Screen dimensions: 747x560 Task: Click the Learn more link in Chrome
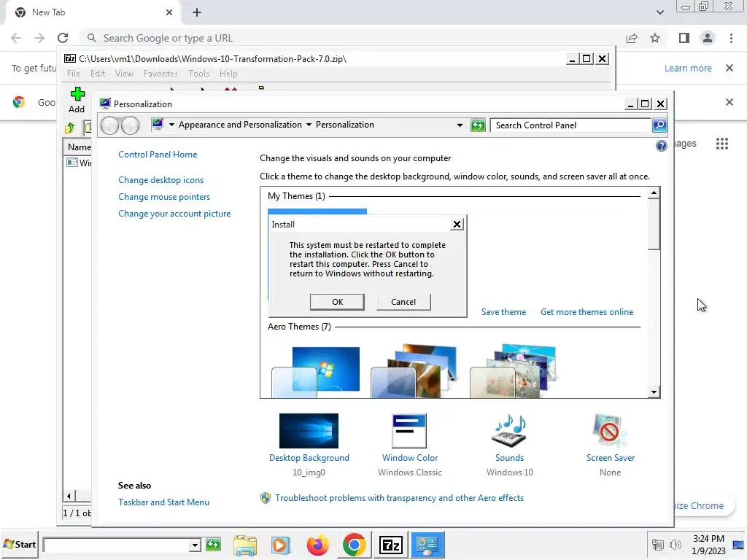tap(688, 68)
